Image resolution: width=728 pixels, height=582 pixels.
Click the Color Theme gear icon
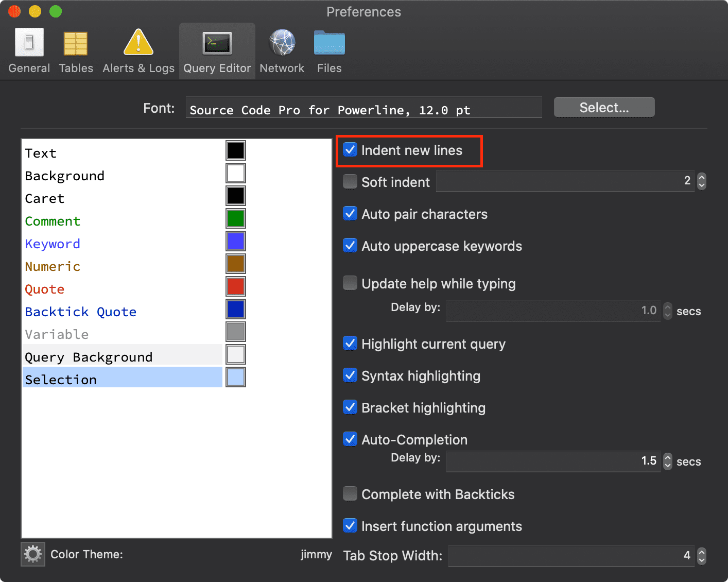32,554
